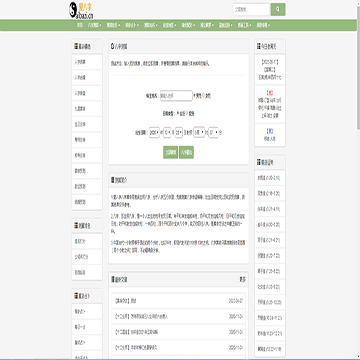Click the yin-yang abazi.cn logo
This screenshot has height=360, width=360.
pos(80,10)
